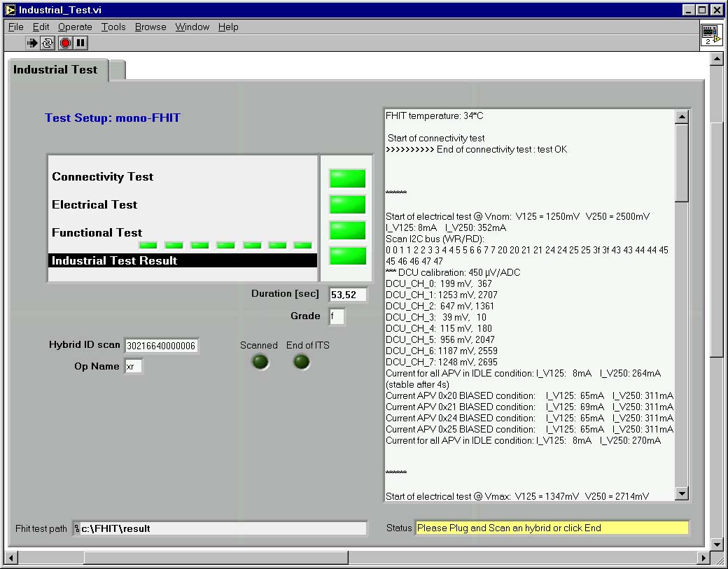
Task: Abort execution with the red stop icon
Action: pos(64,43)
